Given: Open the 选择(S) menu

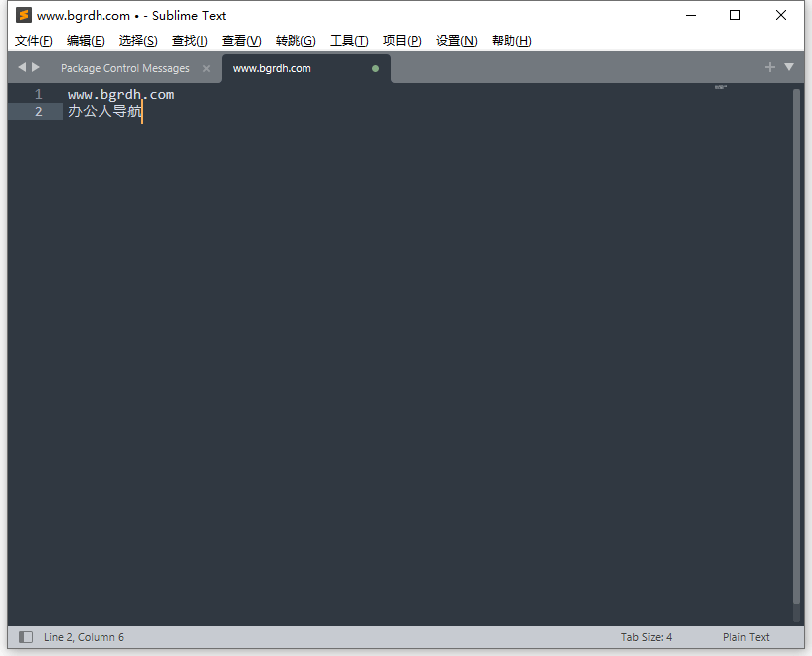Looking at the screenshot, I should point(138,41).
